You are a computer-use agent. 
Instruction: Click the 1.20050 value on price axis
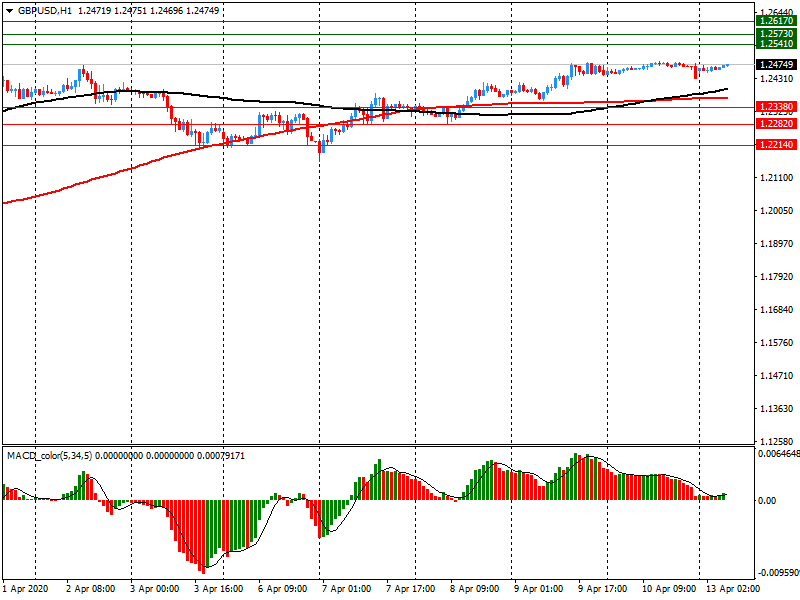tap(776, 211)
